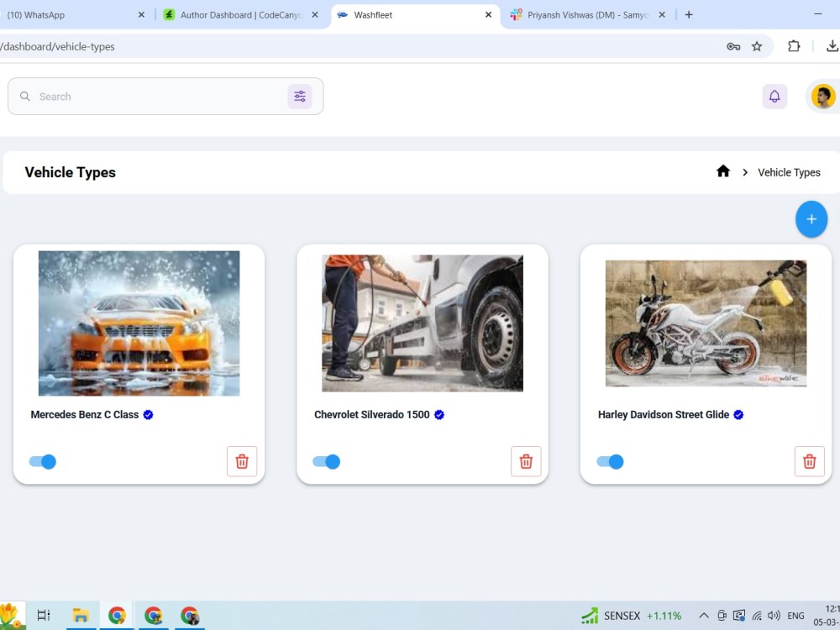Open the saved password key icon

tap(733, 46)
